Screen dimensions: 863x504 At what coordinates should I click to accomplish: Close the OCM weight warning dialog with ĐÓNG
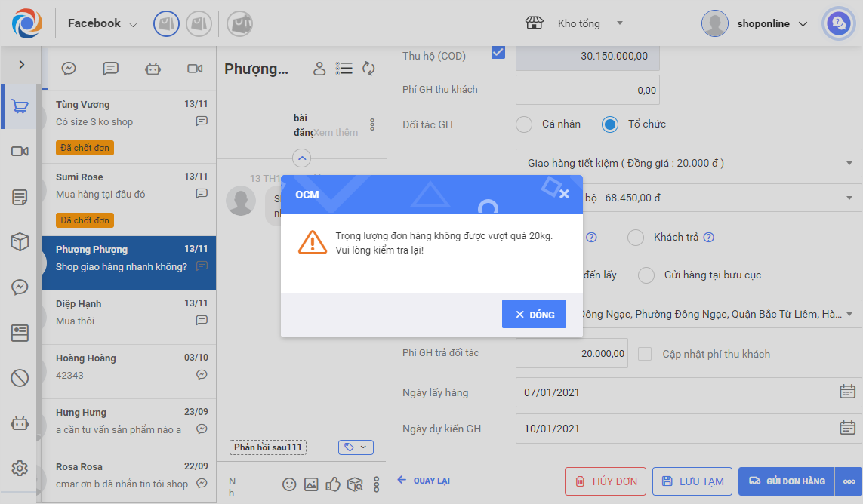[x=534, y=314]
